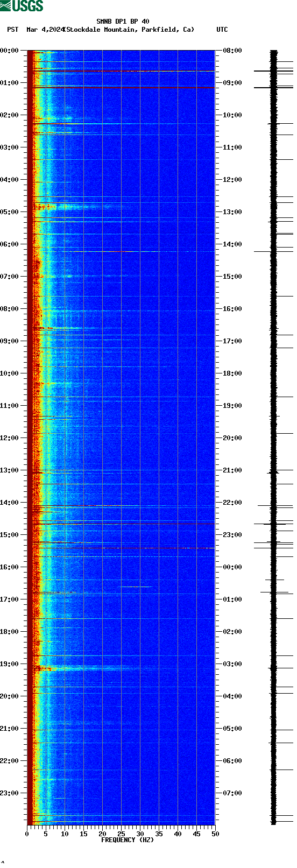This screenshot has width=297, height=868.
Task: Click the UTC time label 17:00
Action: (232, 341)
